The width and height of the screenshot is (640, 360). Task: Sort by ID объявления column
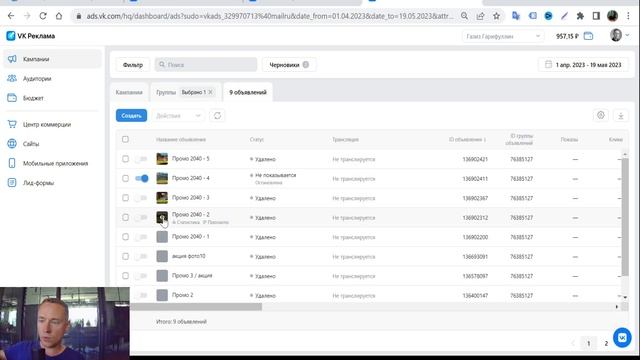click(x=467, y=139)
